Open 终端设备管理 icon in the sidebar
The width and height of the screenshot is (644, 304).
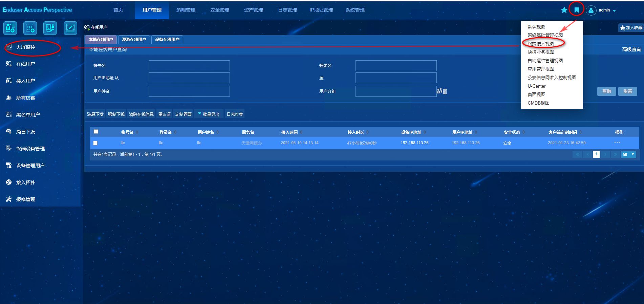(9, 148)
